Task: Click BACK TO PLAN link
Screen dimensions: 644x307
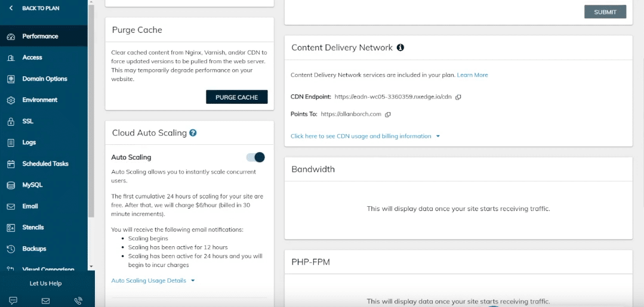Action: tap(41, 8)
